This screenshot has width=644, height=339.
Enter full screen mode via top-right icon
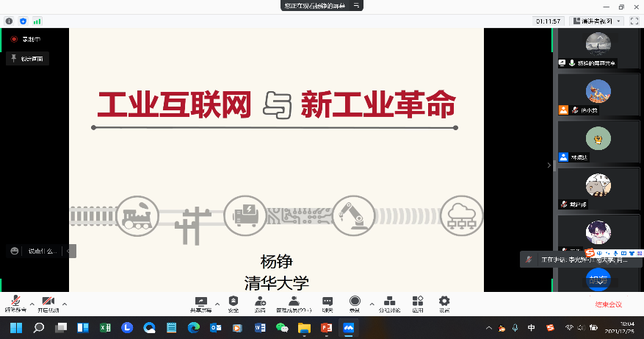click(632, 21)
